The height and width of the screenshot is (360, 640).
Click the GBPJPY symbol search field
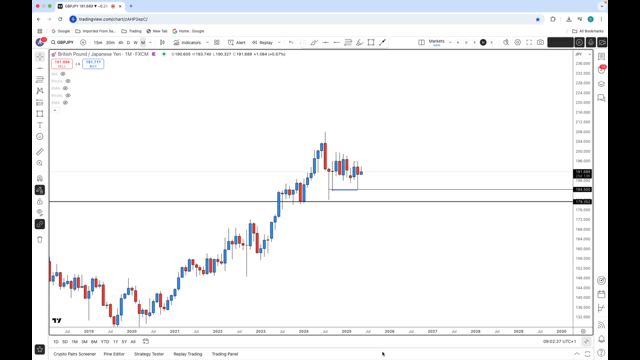tap(63, 42)
